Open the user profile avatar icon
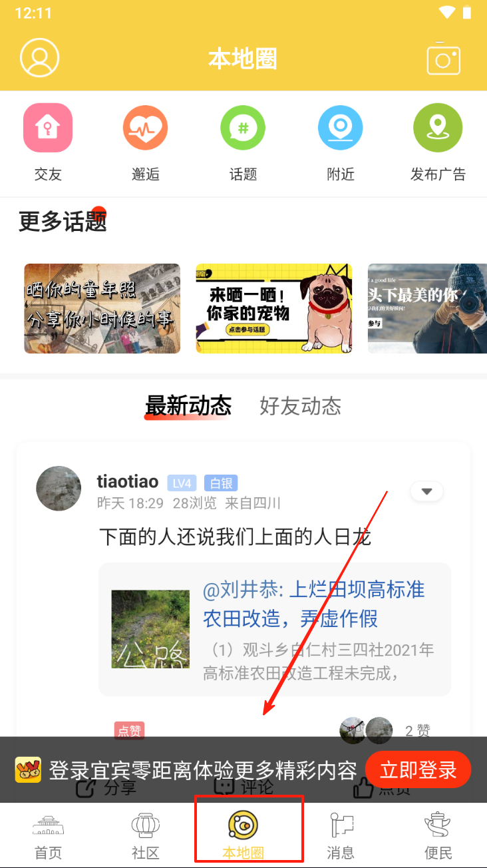487x868 pixels. tap(40, 58)
